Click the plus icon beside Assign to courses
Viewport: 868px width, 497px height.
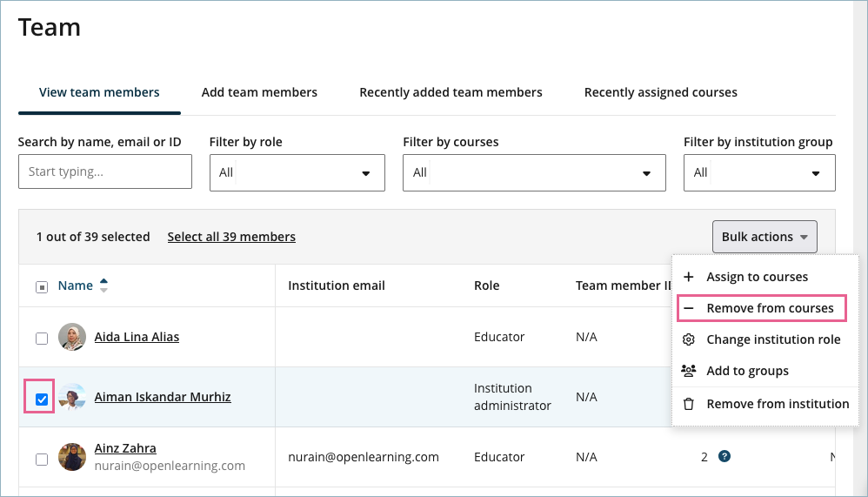(x=689, y=277)
